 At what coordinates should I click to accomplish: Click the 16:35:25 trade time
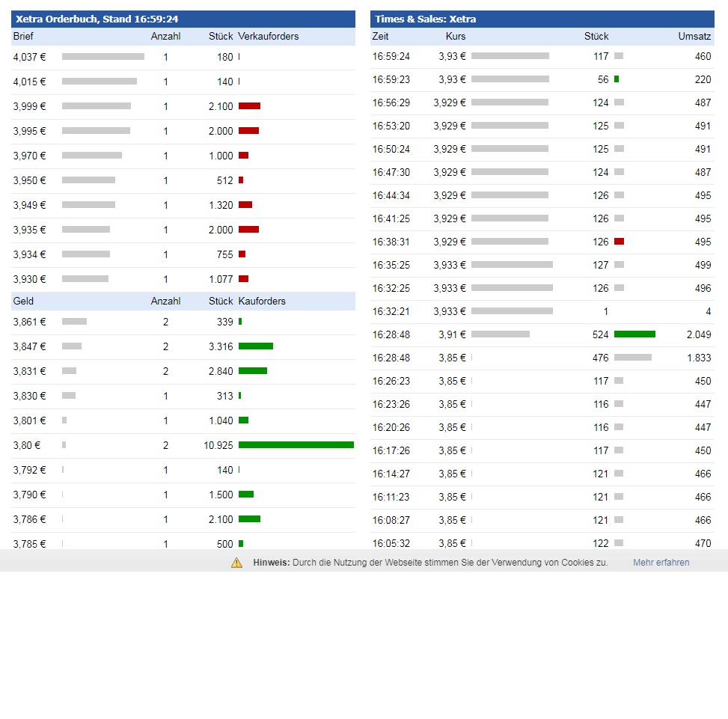point(391,265)
